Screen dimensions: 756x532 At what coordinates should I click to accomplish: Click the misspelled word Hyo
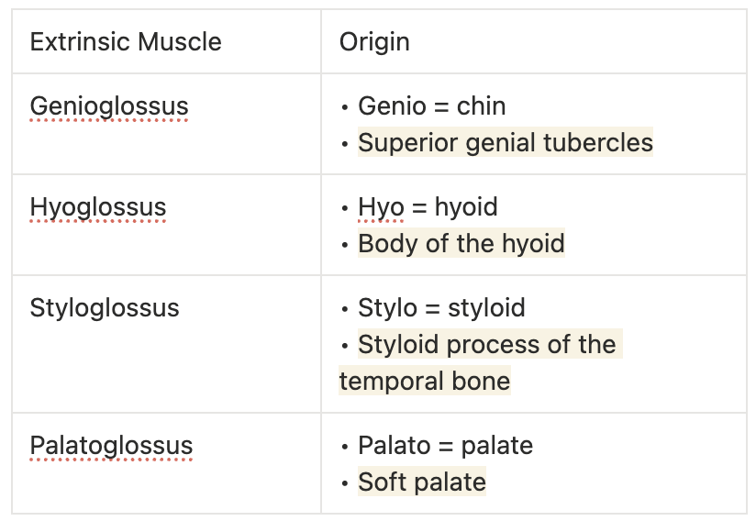point(381,207)
